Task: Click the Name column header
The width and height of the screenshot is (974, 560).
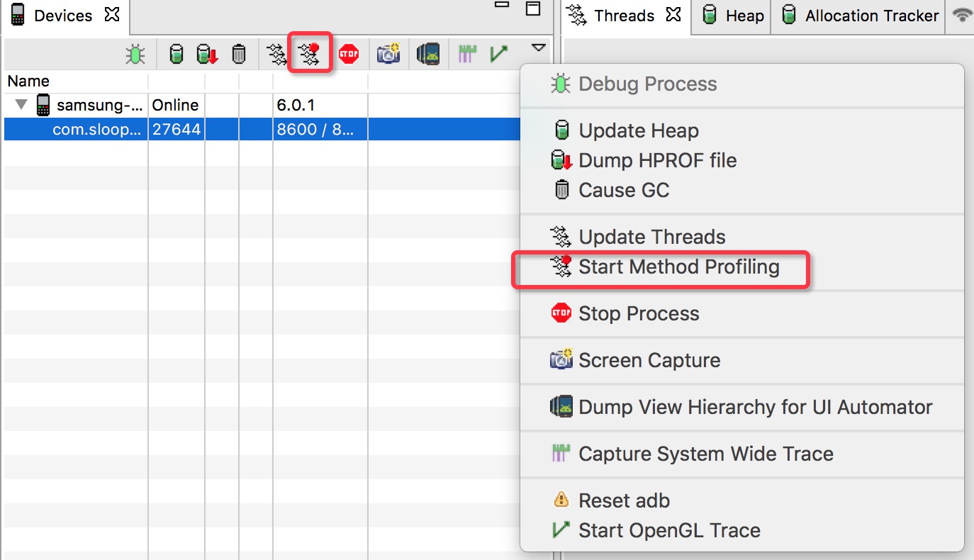Action: pyautogui.click(x=75, y=81)
